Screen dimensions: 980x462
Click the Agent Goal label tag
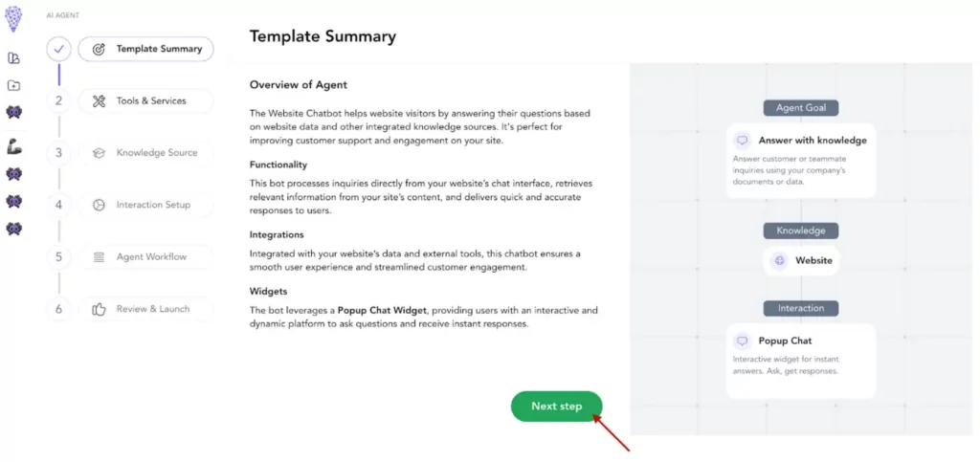(801, 108)
